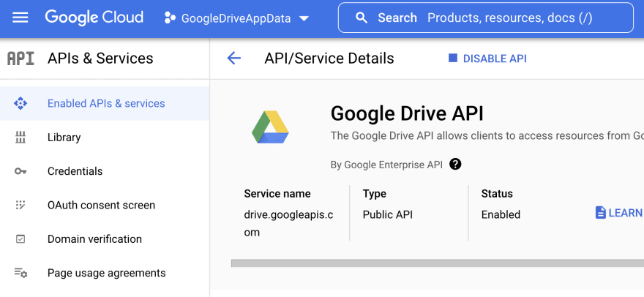Click the Service name column label
Image resolution: width=644 pixels, height=297 pixels.
tap(277, 193)
